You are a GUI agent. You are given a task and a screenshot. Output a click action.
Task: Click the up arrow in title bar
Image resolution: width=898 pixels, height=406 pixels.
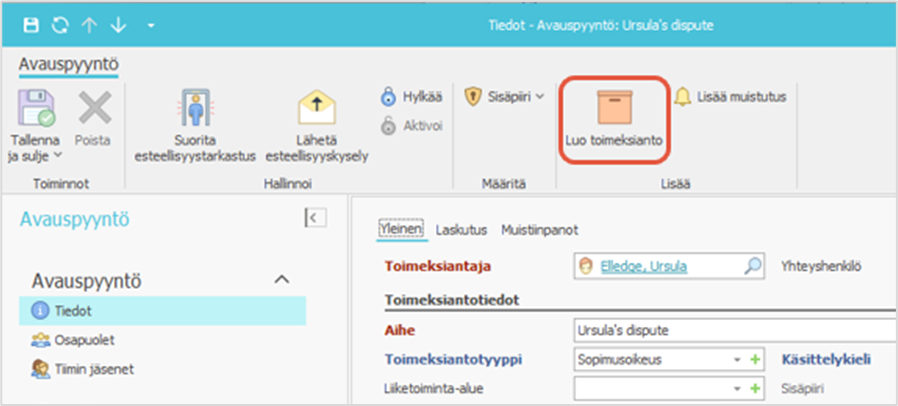(x=88, y=24)
